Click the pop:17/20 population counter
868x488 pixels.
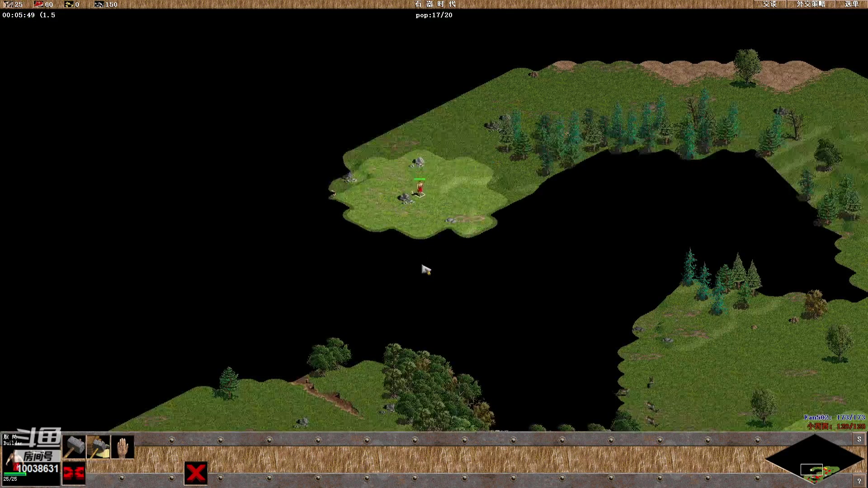pyautogui.click(x=434, y=15)
